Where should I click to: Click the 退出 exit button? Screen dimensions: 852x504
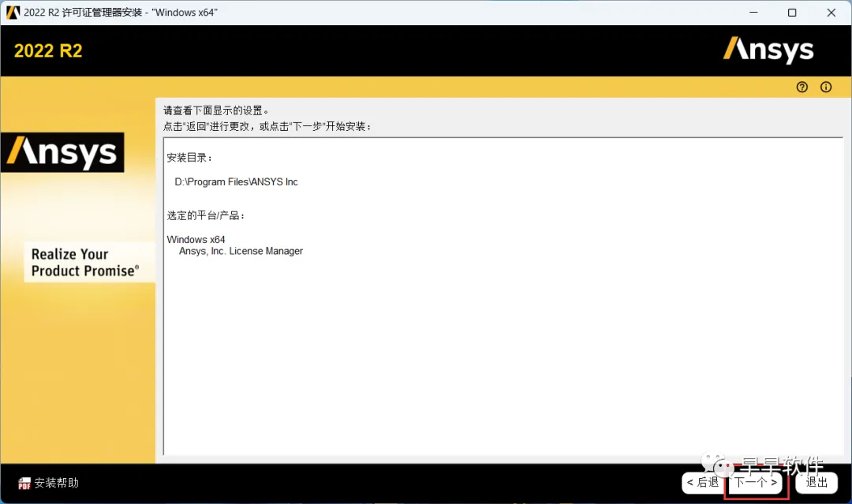pyautogui.click(x=816, y=482)
